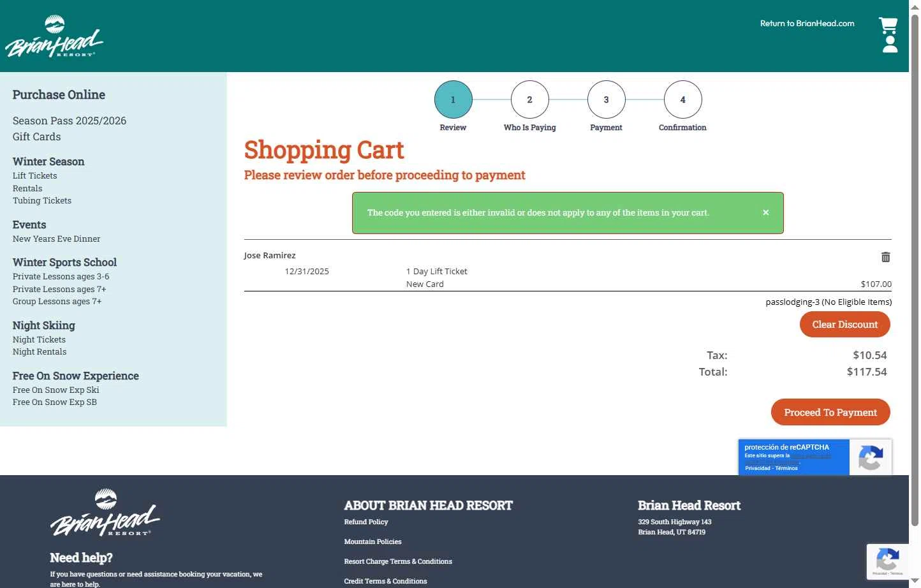Open Season Pass 2025/2026 in sidebar
This screenshot has width=921, height=588.
(x=70, y=121)
